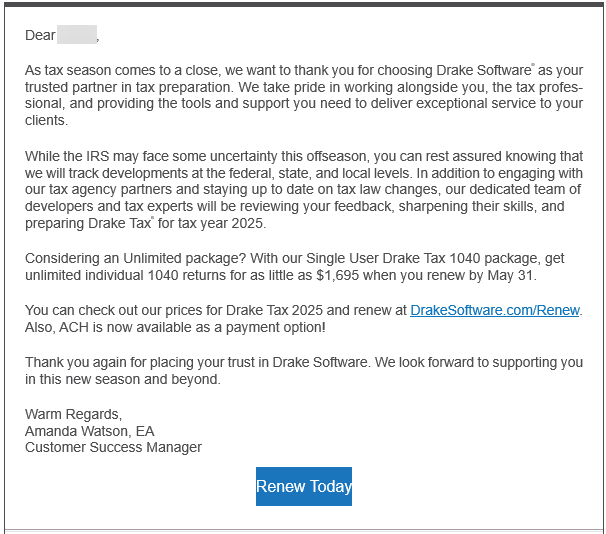Open the DrakeSoftware.com/Renew link
The image size is (606, 534).
tap(495, 310)
